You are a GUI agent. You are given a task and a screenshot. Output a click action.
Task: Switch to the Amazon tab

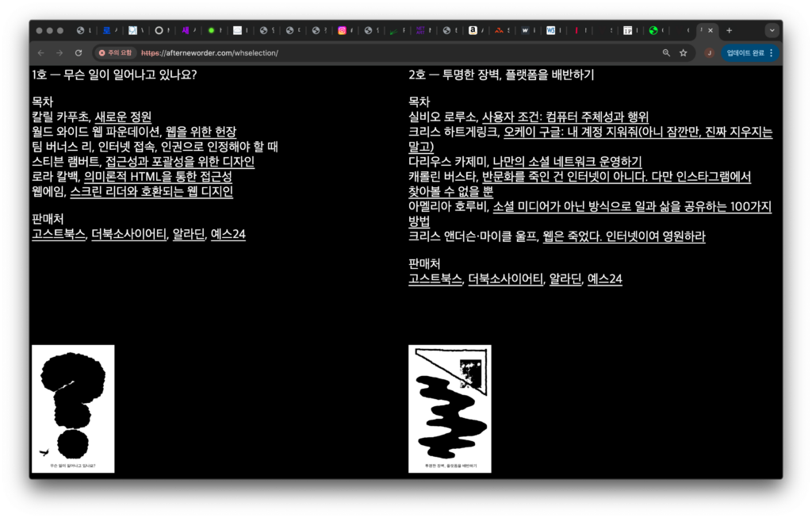[x=473, y=31]
